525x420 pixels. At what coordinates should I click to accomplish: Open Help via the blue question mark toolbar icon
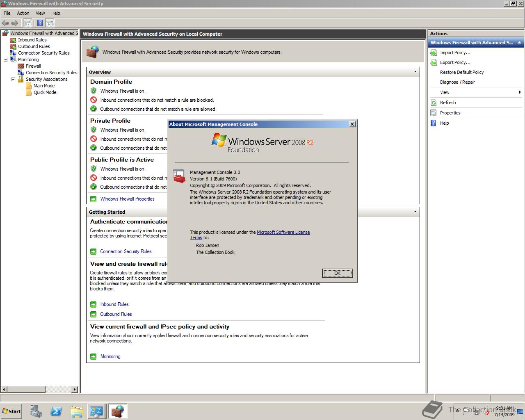click(40, 23)
